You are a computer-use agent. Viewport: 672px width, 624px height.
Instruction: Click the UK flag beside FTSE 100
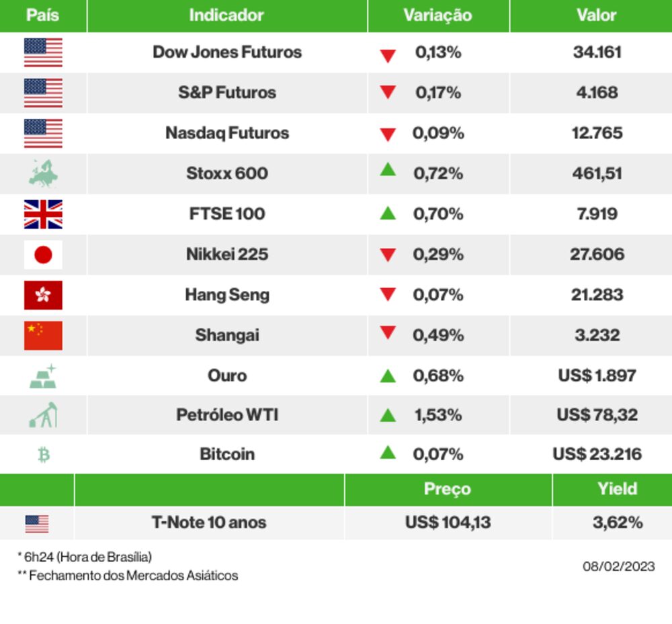[43, 214]
